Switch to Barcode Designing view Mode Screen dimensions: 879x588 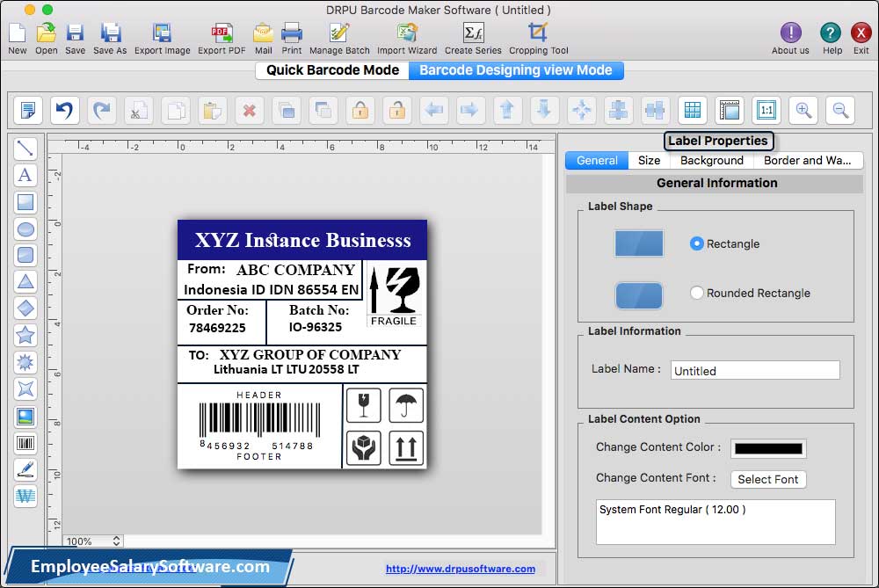[516, 70]
